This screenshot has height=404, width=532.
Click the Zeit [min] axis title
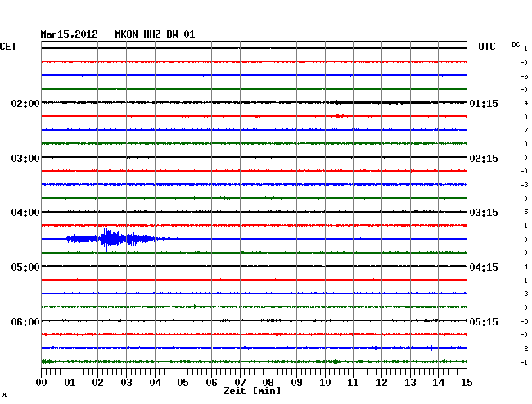pyautogui.click(x=252, y=391)
